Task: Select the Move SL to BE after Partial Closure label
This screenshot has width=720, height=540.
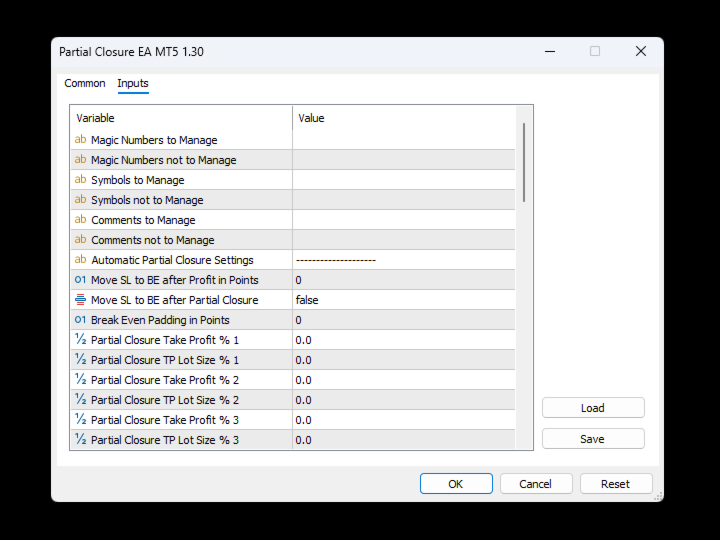Action: point(174,300)
